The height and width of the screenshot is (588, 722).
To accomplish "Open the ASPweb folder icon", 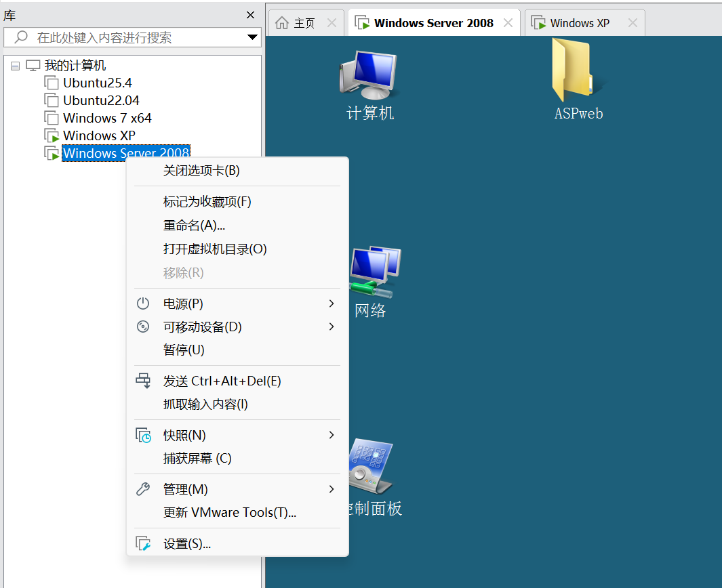I will 578,79.
